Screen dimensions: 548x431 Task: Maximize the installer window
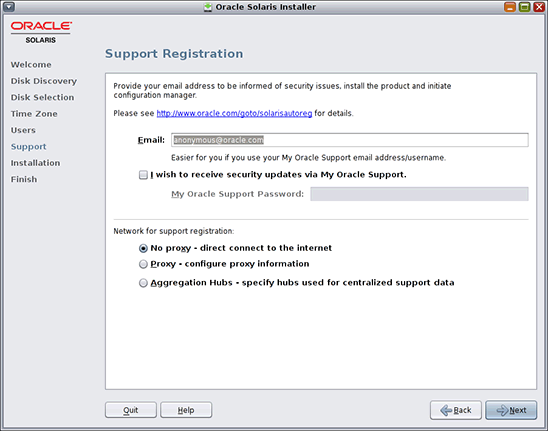coord(524,7)
